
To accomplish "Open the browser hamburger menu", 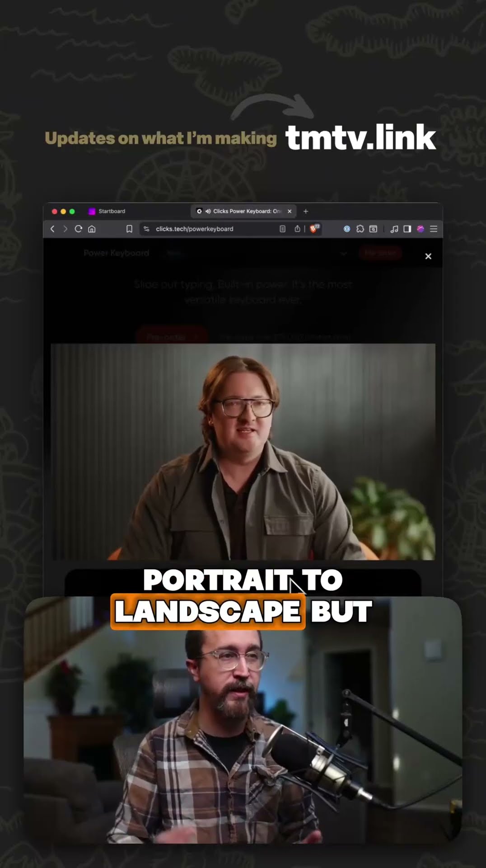I will click(x=434, y=229).
